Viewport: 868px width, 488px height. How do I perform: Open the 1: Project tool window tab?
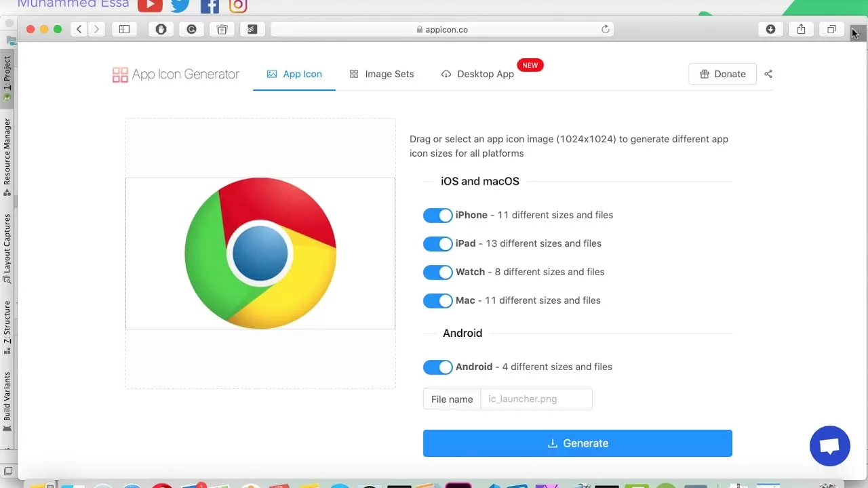[x=7, y=78]
